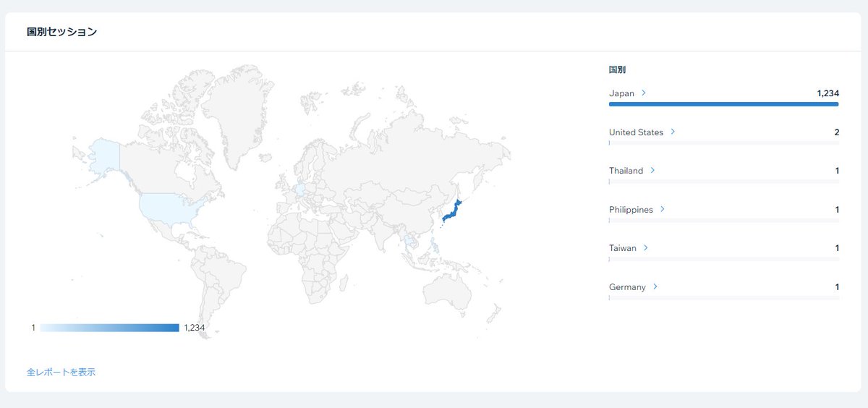Open the Japan country link
This screenshot has height=408, width=868.
tap(621, 93)
